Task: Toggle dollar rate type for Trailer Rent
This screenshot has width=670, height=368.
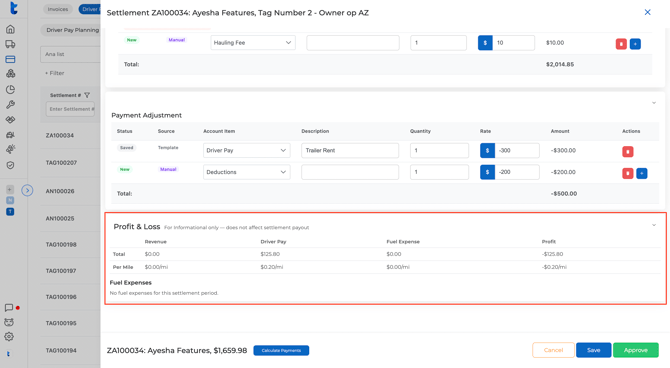Action: point(487,150)
